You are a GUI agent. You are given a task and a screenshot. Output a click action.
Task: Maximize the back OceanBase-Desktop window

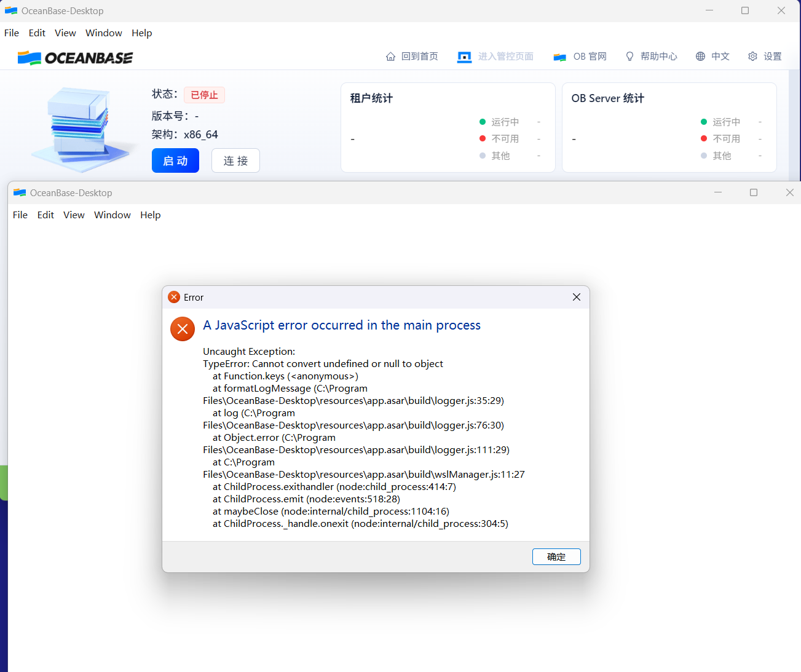click(745, 10)
